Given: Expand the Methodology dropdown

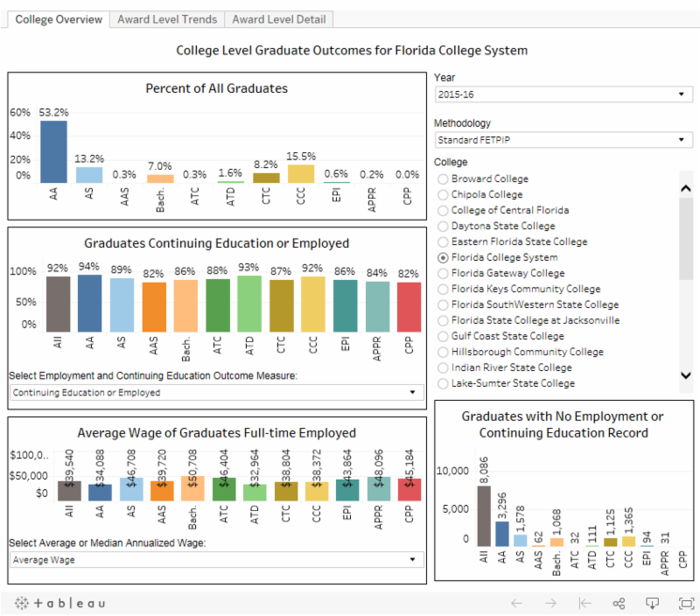Looking at the screenshot, I should coord(563,140).
